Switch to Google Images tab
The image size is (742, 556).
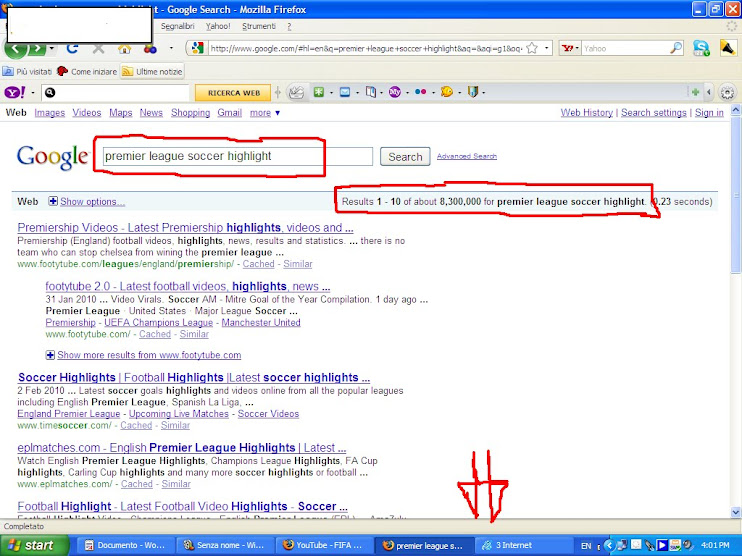coord(50,113)
